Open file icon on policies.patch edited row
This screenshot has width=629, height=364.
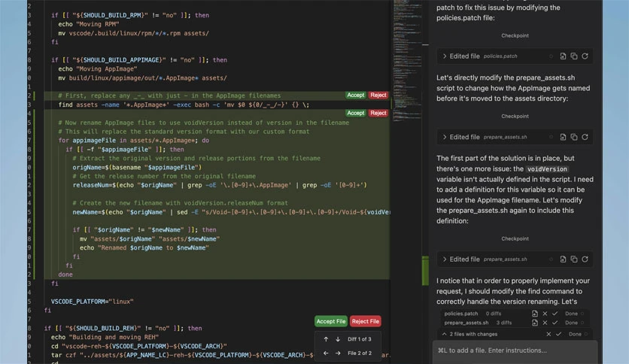(563, 56)
